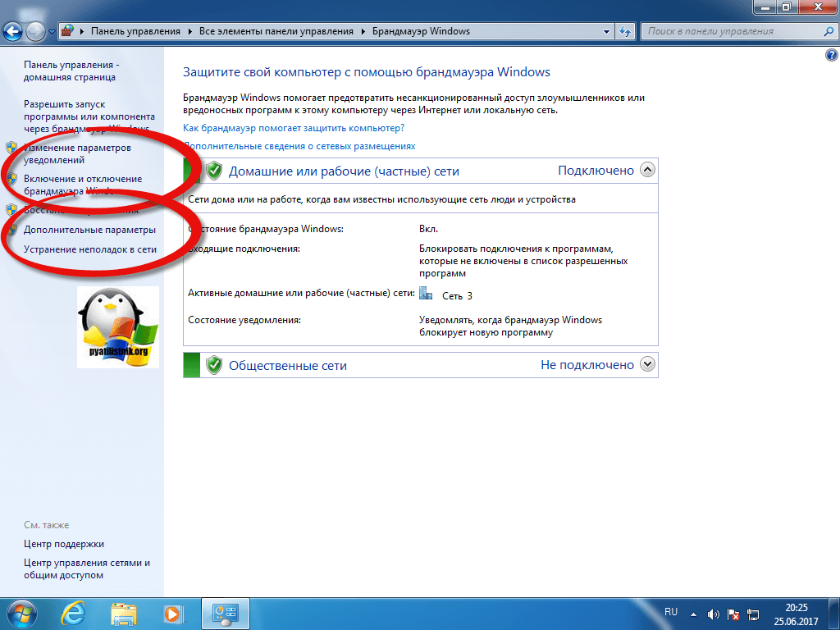
Task: Collapse the Домашние или рабочие сети section
Action: (x=647, y=170)
